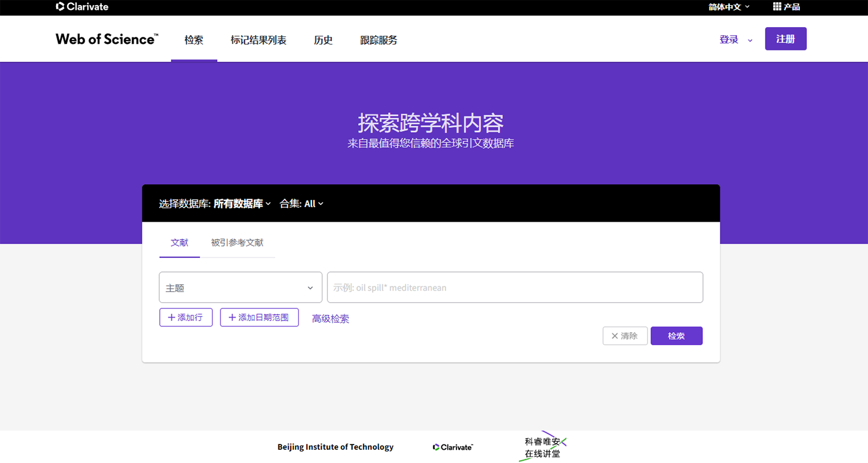Open the 跟踪服务 menu item
The image size is (868, 463).
pos(378,40)
